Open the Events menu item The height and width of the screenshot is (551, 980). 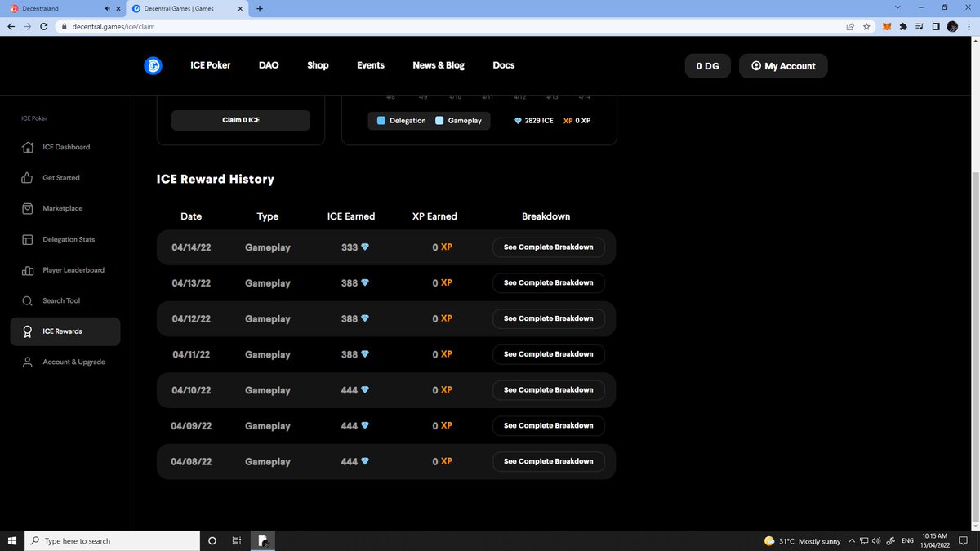click(371, 65)
